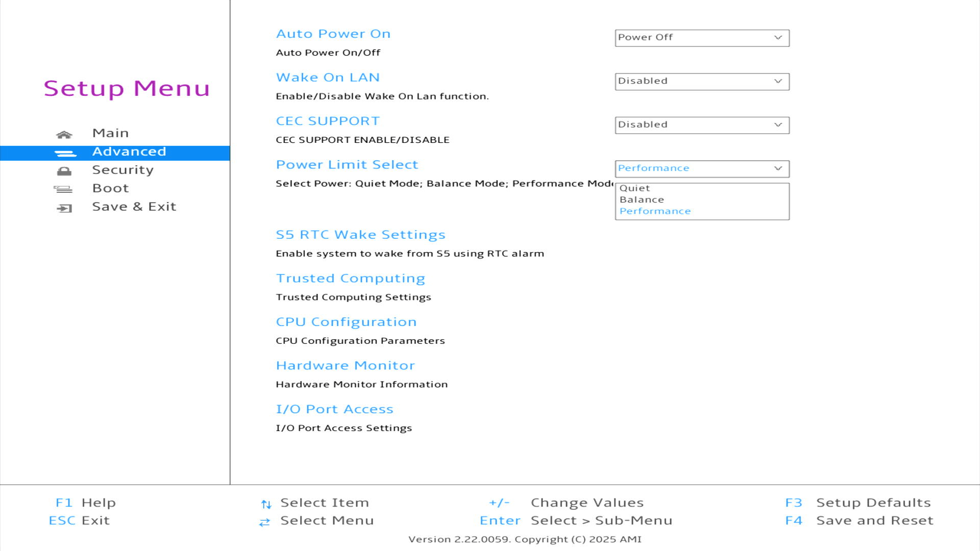
Task: Choose Quiet in power limit list
Action: pyautogui.click(x=634, y=188)
